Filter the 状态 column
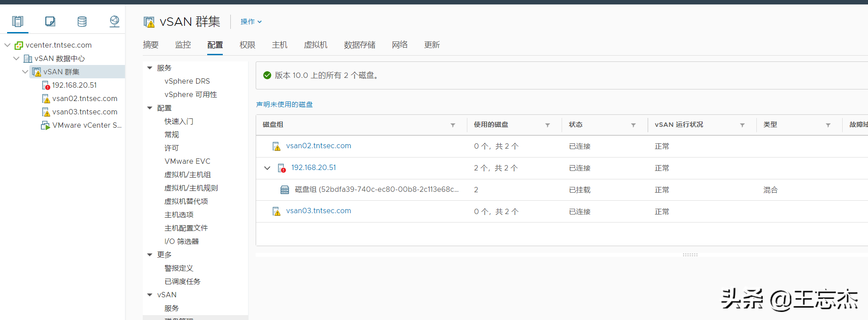 pos(633,125)
